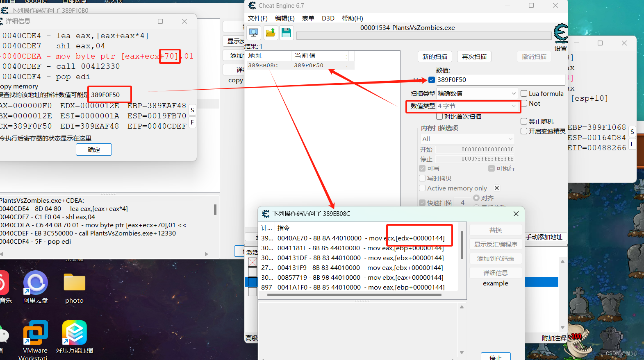Screen dimensions: 644x360
Task: Click the value input field containing 389F0F50
Action: (500, 80)
